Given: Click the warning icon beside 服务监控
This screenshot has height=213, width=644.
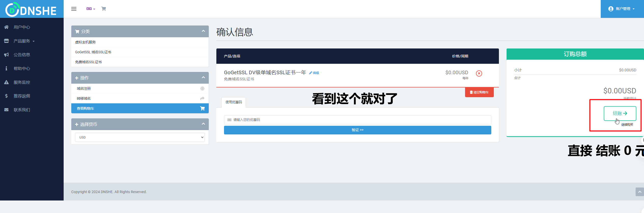Looking at the screenshot, I should click(6, 82).
